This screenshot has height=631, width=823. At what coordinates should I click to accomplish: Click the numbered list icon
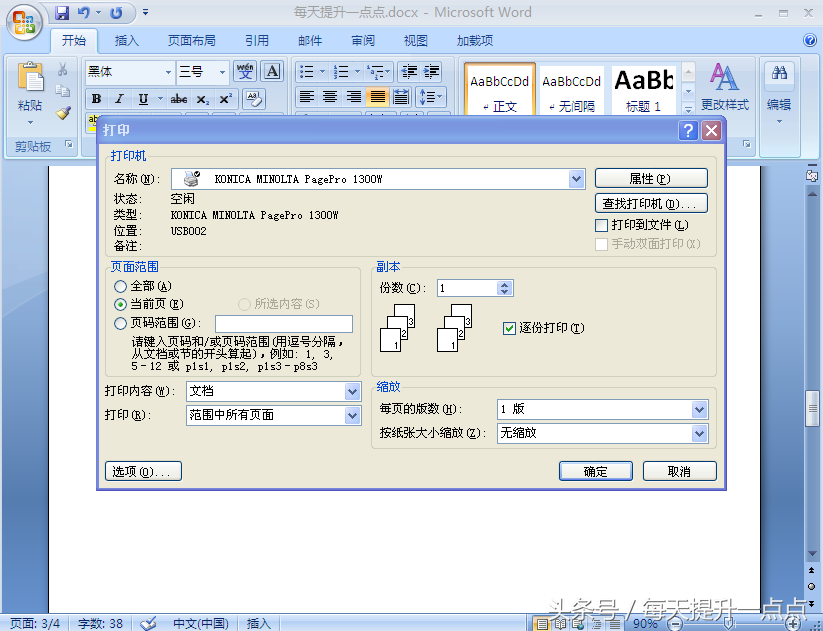341,71
